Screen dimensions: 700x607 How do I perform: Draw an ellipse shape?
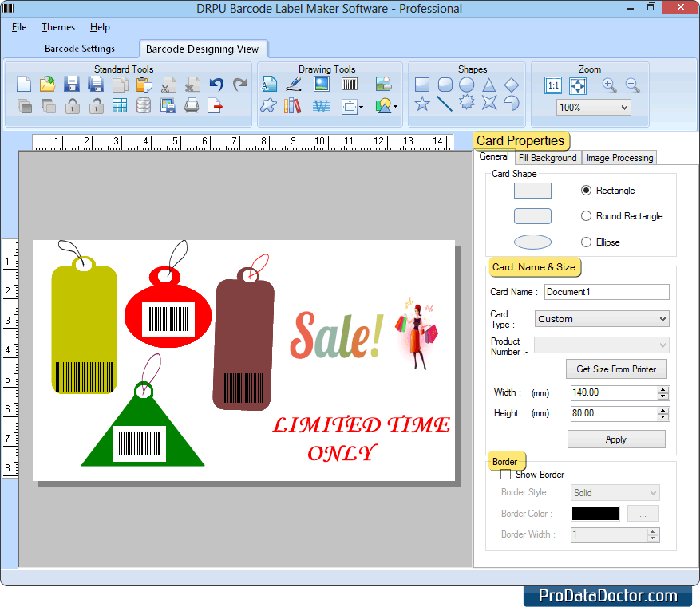tap(467, 85)
